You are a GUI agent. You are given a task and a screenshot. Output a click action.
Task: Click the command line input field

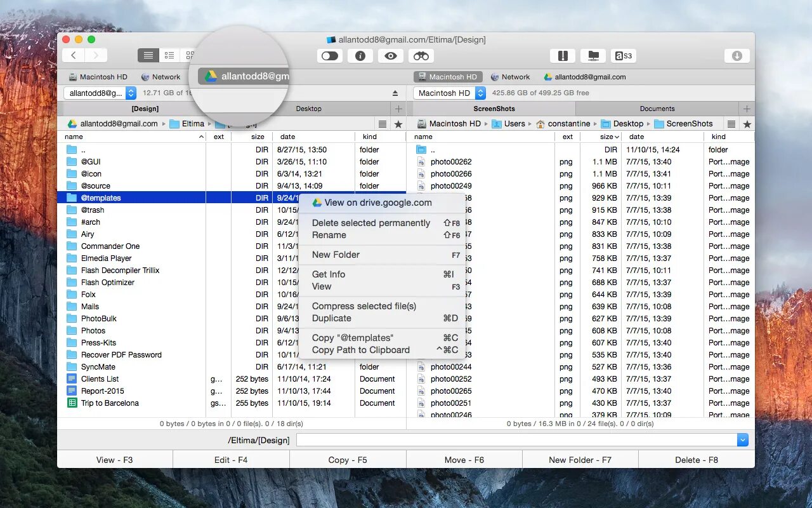point(516,440)
